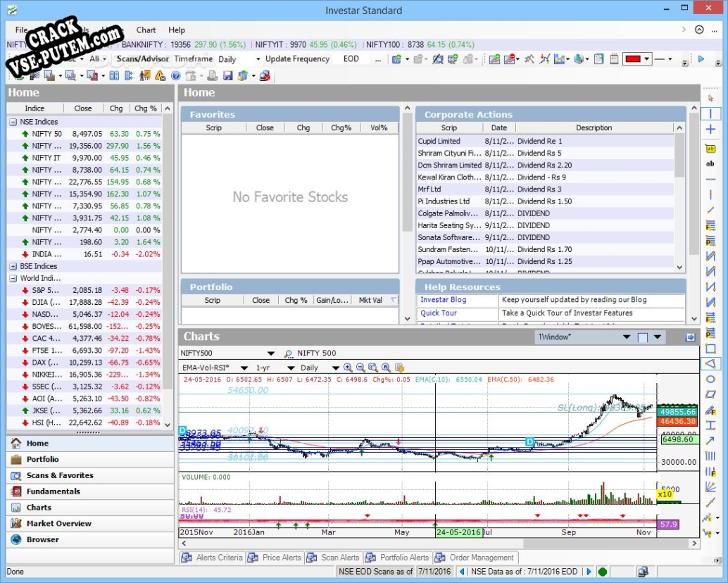Click the blue play arrow in top toolbar
Screen dimensions: 728x583
(701, 59)
